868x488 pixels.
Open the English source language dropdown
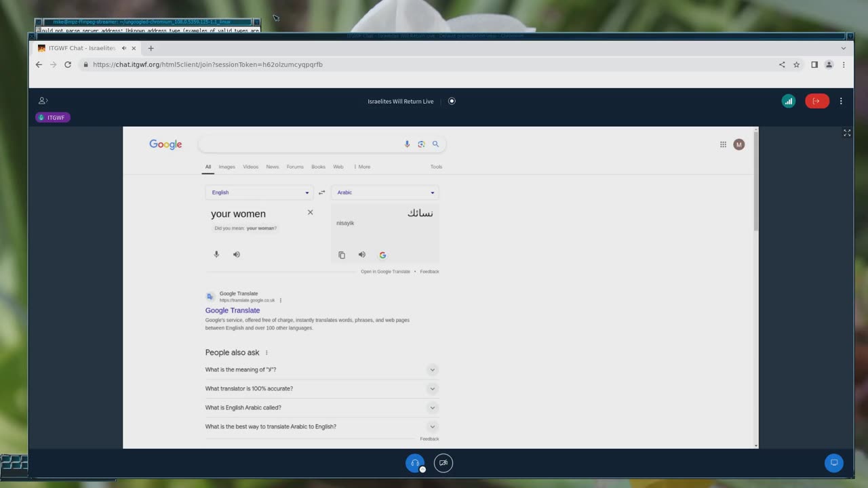pyautogui.click(x=260, y=192)
